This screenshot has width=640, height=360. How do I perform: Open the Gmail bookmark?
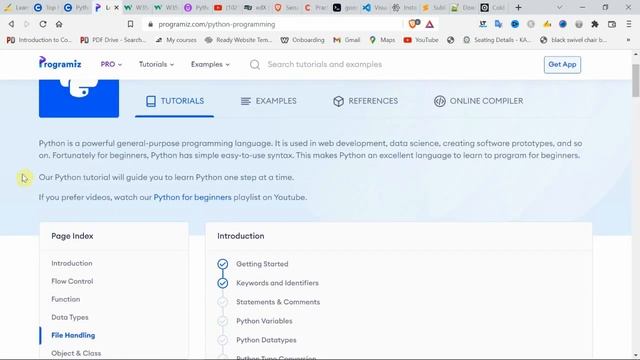pos(347,40)
